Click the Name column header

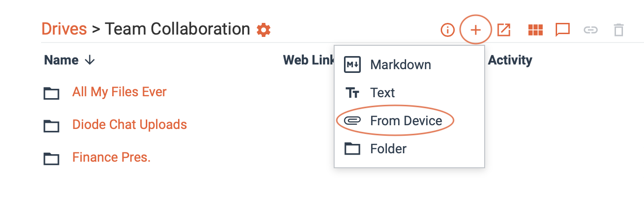coord(61,60)
